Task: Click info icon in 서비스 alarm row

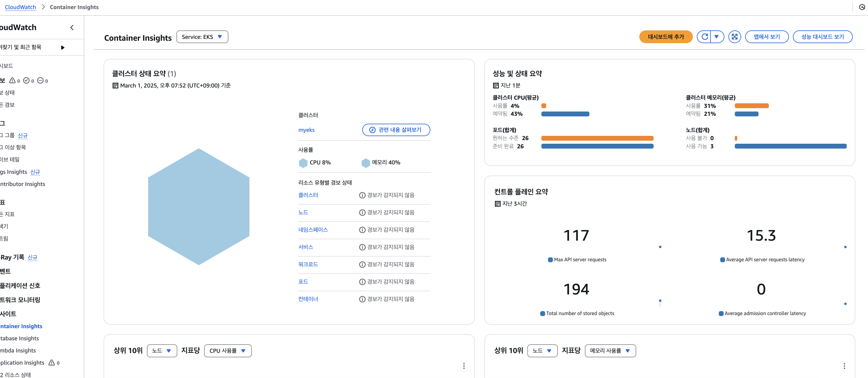Action: [x=362, y=247]
